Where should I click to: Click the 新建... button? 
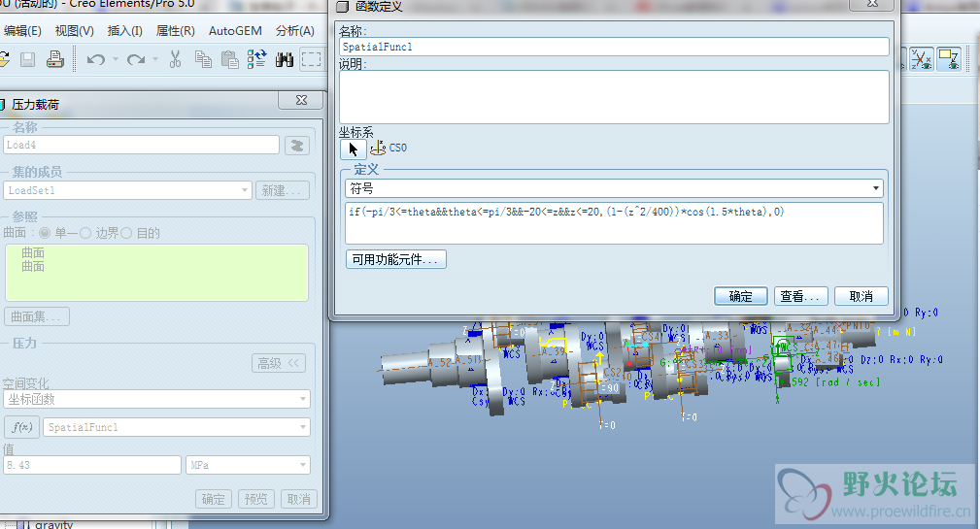283,190
